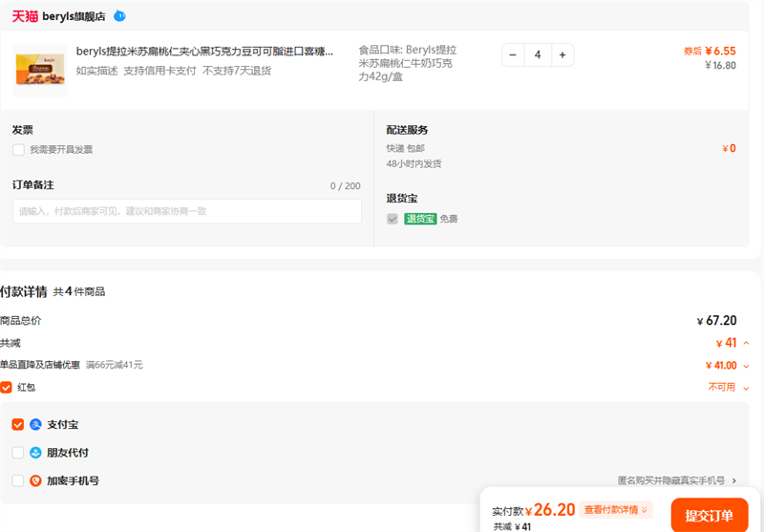
Task: Click the 朋友代付 friend-pay icon
Action: [35, 453]
